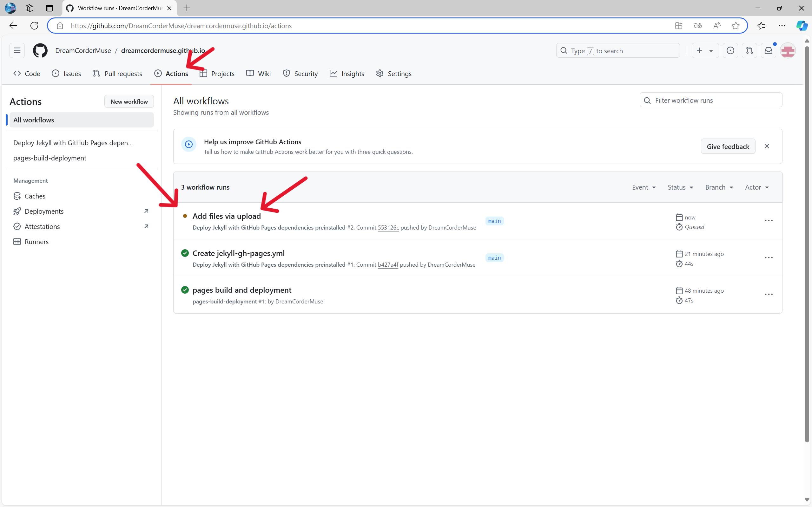
Task: Expand the Status filter dropdown
Action: [x=680, y=187]
